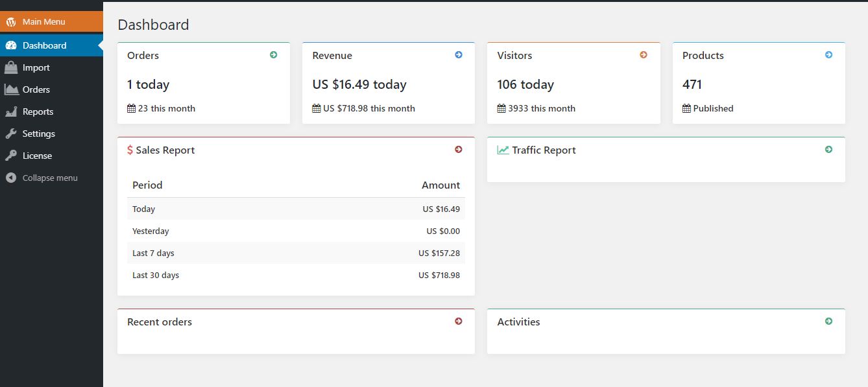Open Settings from the sidebar

click(38, 134)
